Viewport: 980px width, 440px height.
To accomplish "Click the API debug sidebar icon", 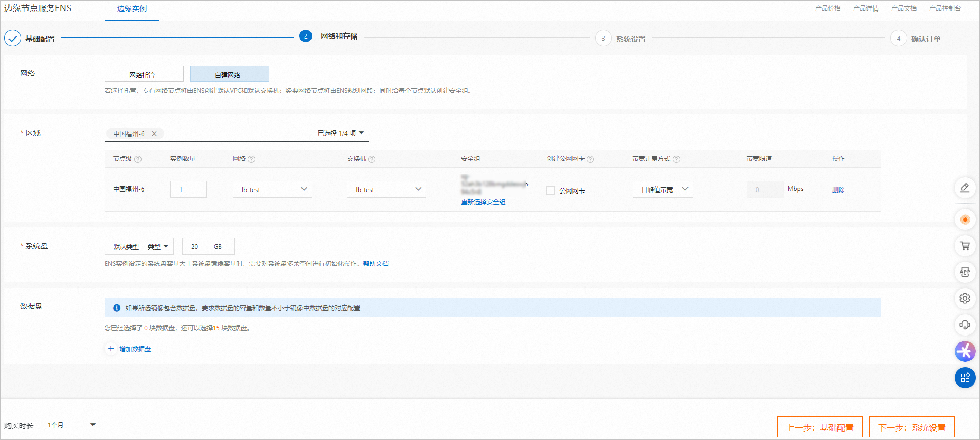I will (965, 272).
